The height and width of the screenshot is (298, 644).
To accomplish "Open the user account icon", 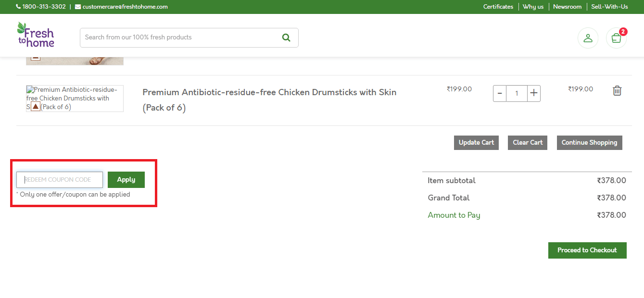I will [588, 38].
